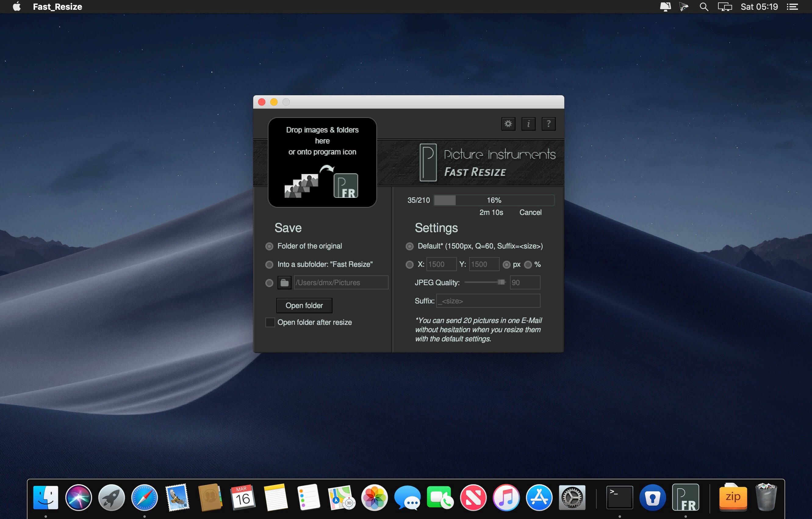Viewport: 812px width, 519px height.
Task: Close the Fast Resize window
Action: point(262,102)
